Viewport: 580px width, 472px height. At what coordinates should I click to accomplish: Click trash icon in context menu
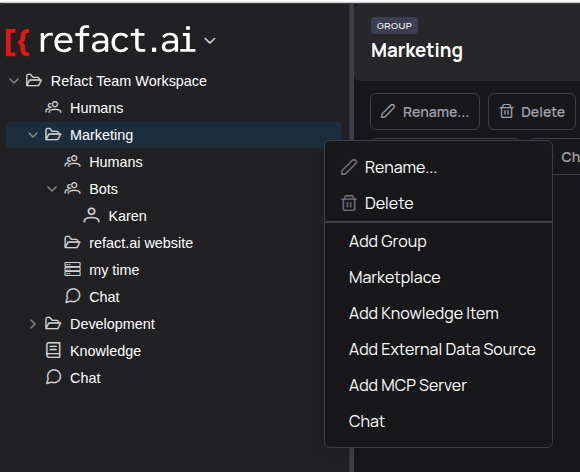coord(349,203)
